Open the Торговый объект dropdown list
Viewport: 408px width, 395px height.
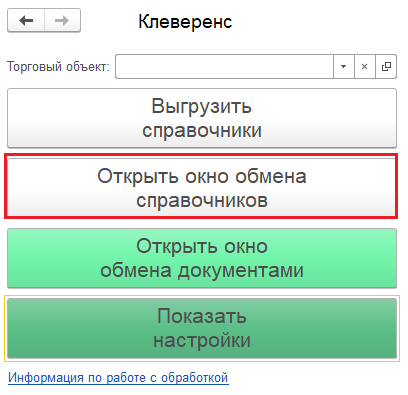pyautogui.click(x=344, y=67)
